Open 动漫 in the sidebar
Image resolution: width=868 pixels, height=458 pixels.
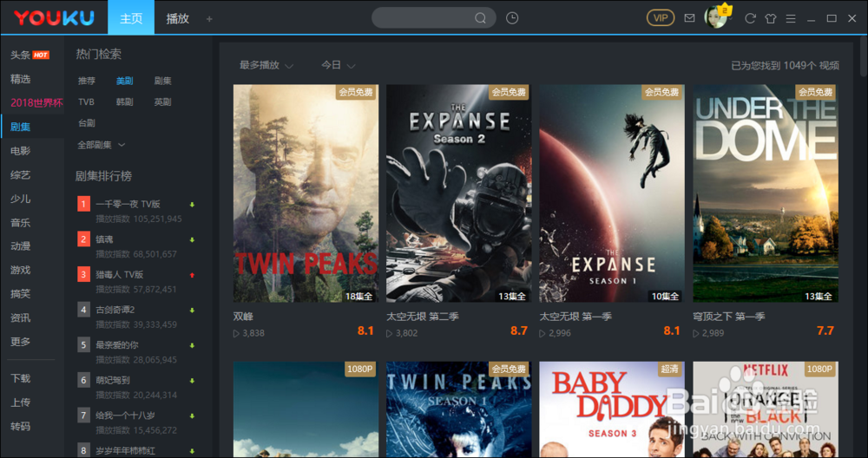pos(21,246)
